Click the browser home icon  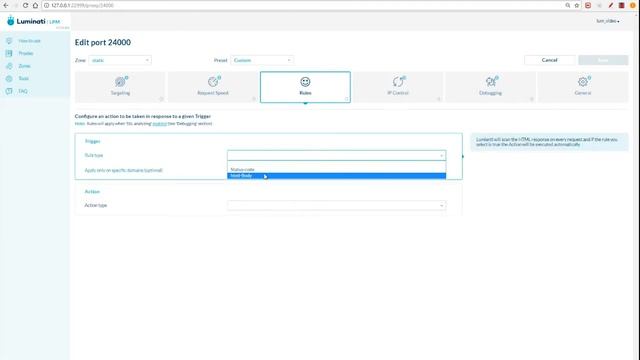click(35, 5)
